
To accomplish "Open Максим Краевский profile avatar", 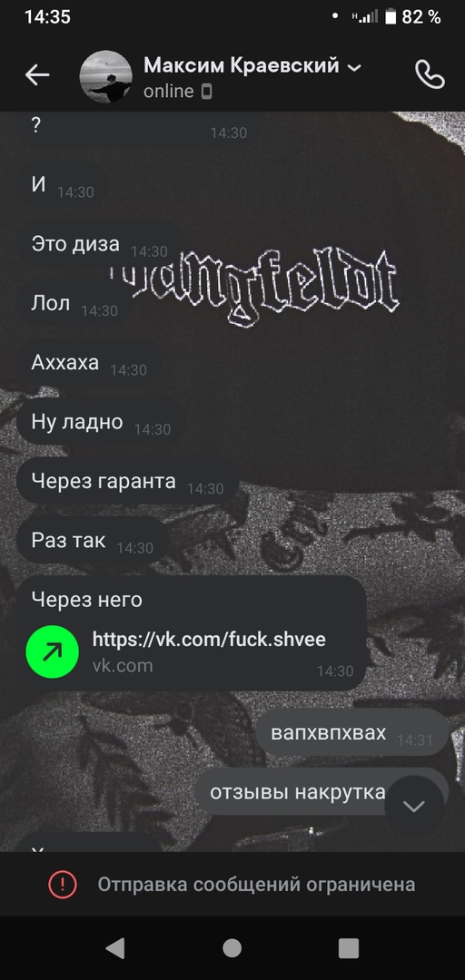I will click(x=105, y=76).
